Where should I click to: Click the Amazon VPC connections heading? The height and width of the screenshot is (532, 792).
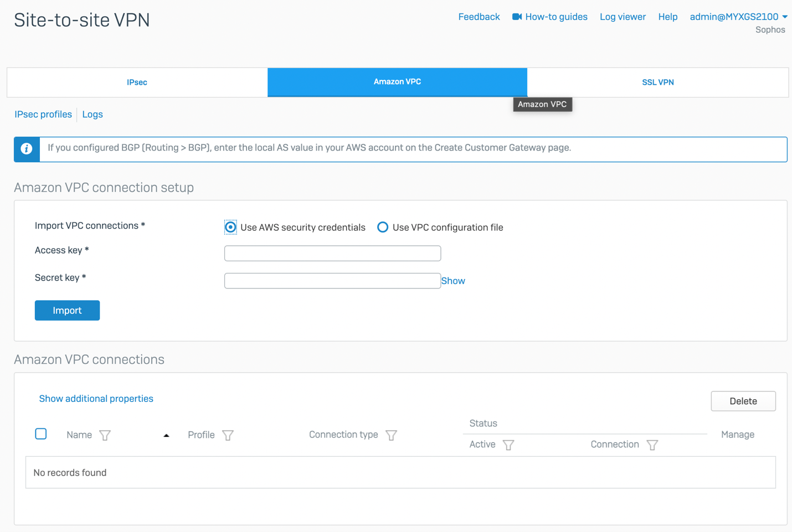[x=89, y=360]
